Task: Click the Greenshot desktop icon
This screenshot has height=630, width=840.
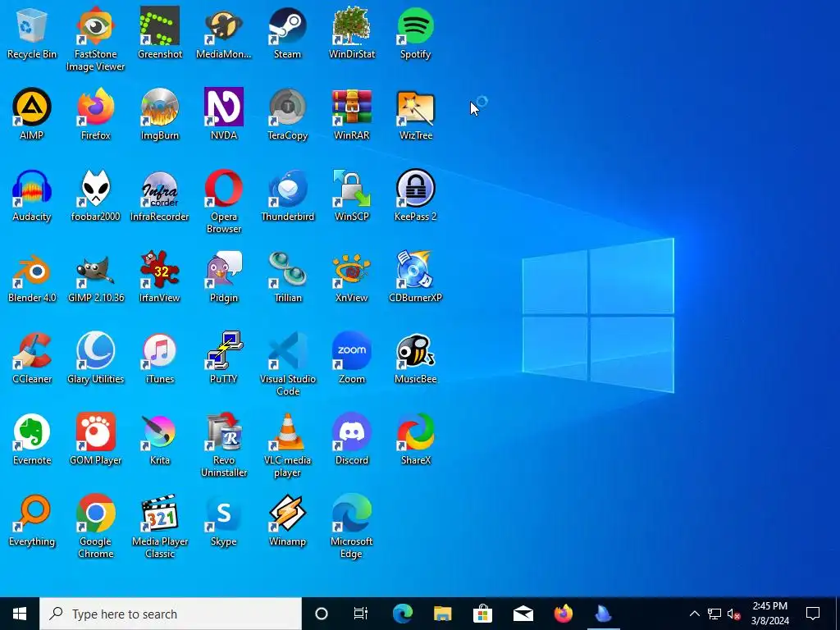Action: tap(160, 25)
